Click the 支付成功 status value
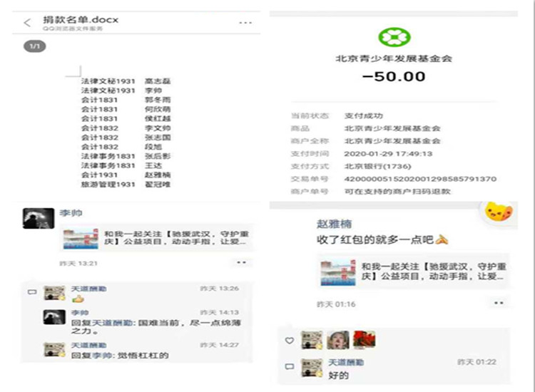 [x=363, y=115]
